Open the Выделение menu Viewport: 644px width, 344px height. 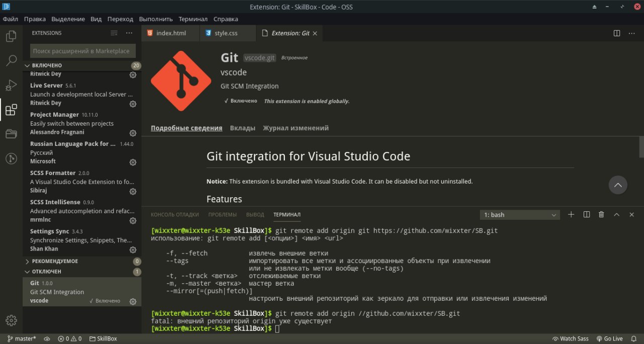point(68,19)
